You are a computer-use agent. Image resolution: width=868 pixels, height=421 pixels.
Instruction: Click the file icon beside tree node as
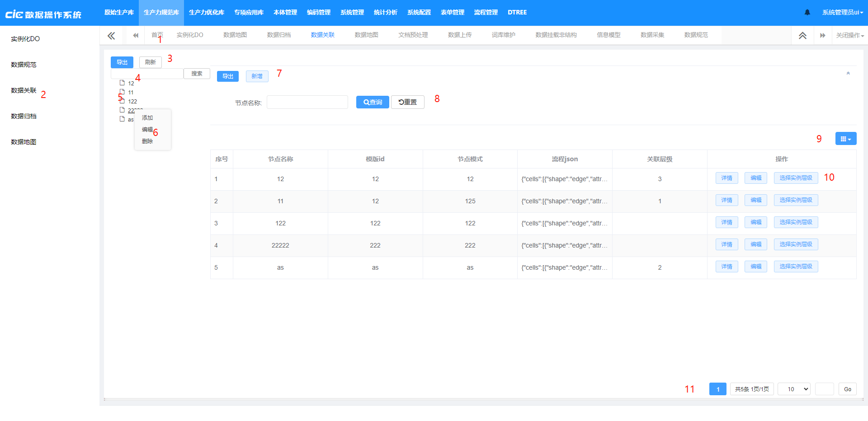[122, 119]
